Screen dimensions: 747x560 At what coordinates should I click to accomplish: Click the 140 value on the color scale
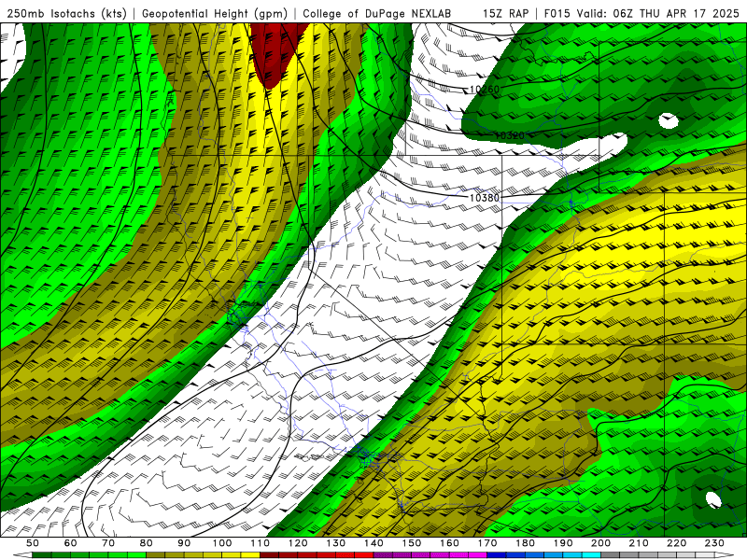click(x=373, y=543)
